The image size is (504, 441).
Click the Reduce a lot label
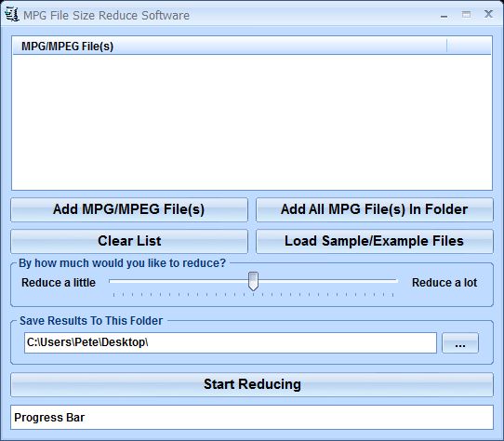(x=444, y=283)
